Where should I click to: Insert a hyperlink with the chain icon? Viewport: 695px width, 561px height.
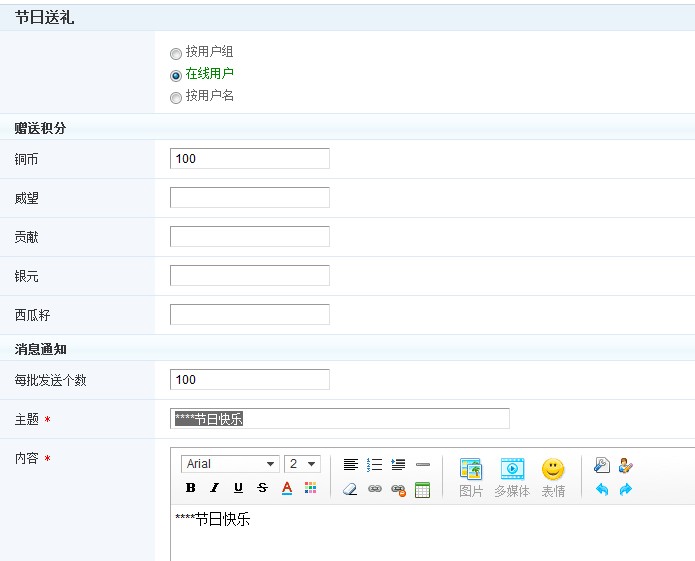375,489
